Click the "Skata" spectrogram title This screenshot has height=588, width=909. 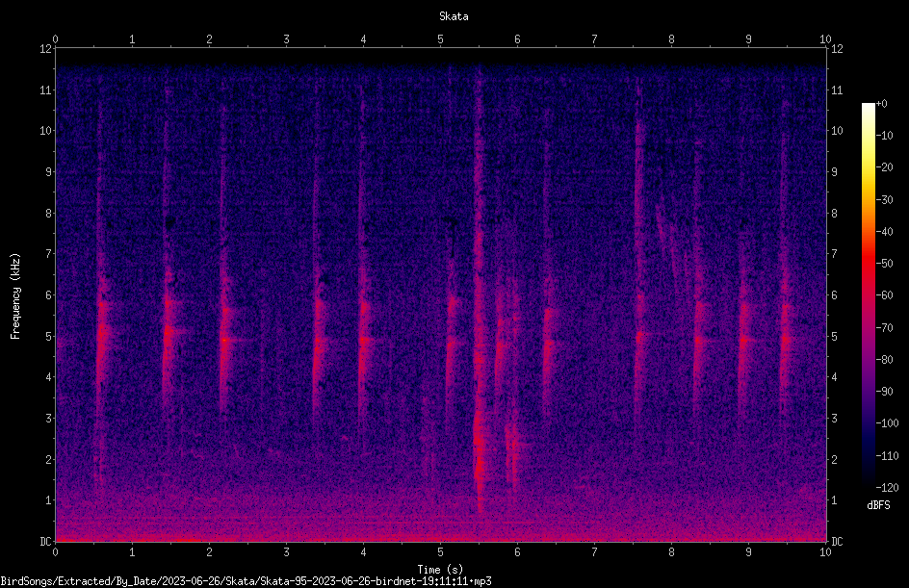[x=454, y=16]
